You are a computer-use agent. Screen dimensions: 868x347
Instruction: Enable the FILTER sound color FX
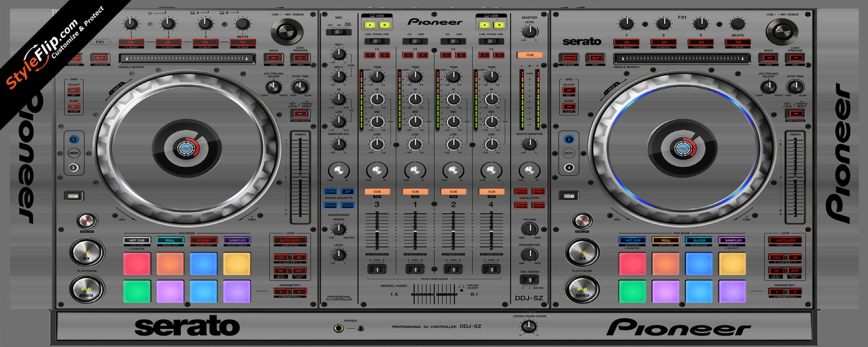347,206
